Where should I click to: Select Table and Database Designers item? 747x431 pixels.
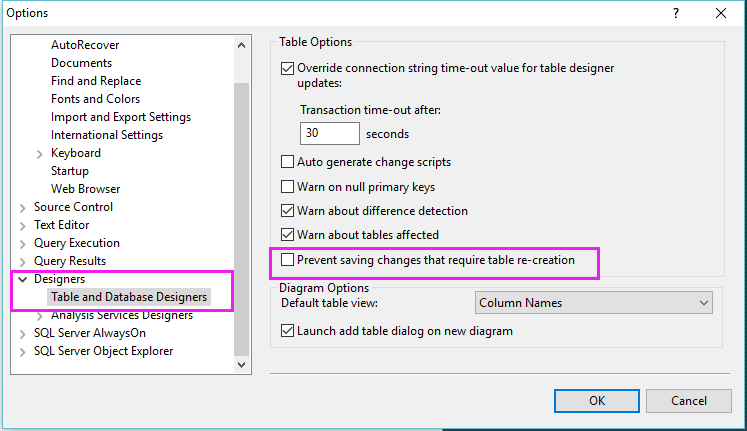[129, 297]
